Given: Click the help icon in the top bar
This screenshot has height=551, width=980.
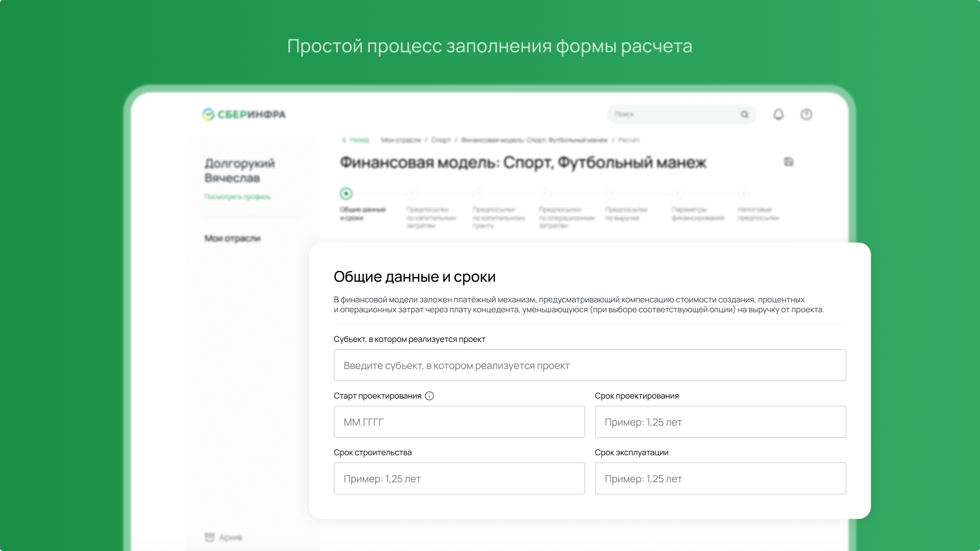Looking at the screenshot, I should [806, 114].
